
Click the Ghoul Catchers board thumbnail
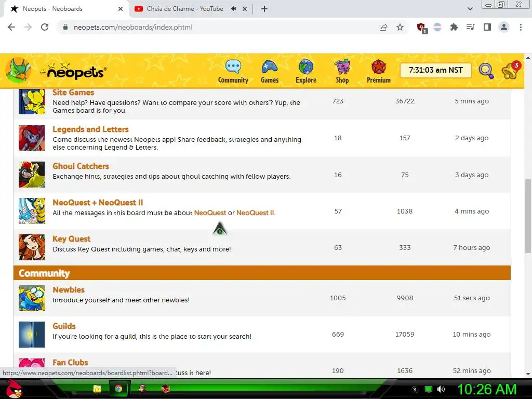point(32,175)
